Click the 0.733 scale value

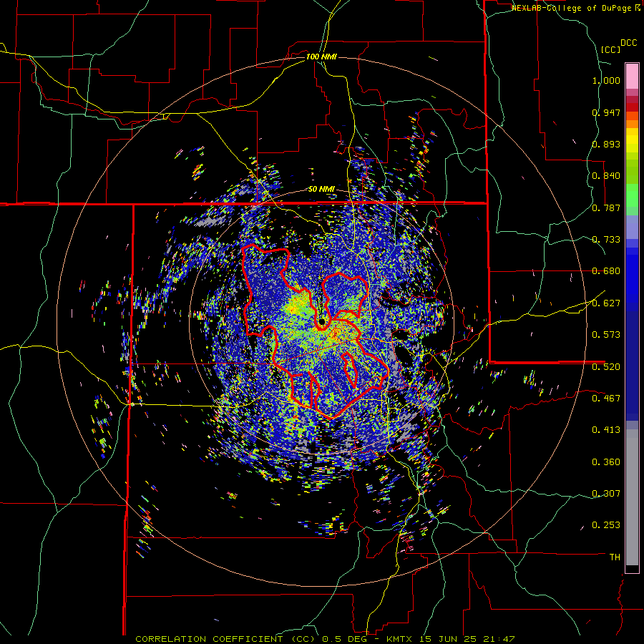pyautogui.click(x=606, y=240)
